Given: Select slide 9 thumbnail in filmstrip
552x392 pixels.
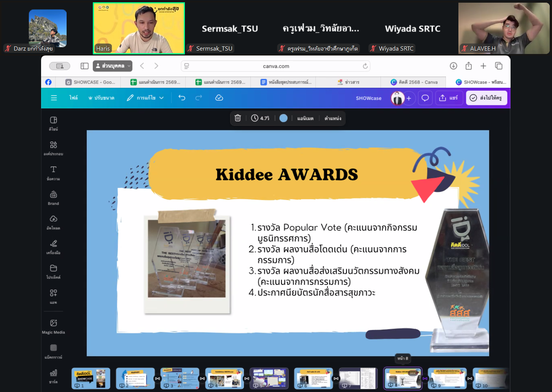Looking at the screenshot, I should (x=447, y=378).
